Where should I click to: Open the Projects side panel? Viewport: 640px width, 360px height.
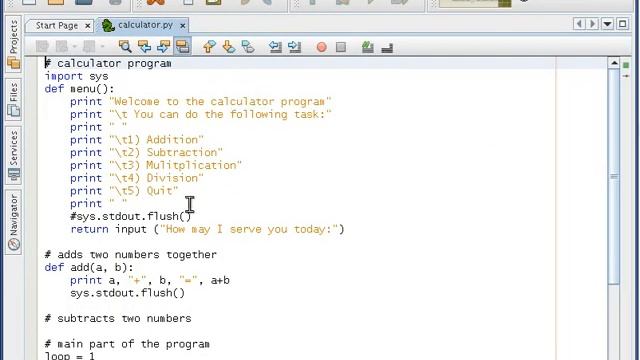tap(13, 43)
